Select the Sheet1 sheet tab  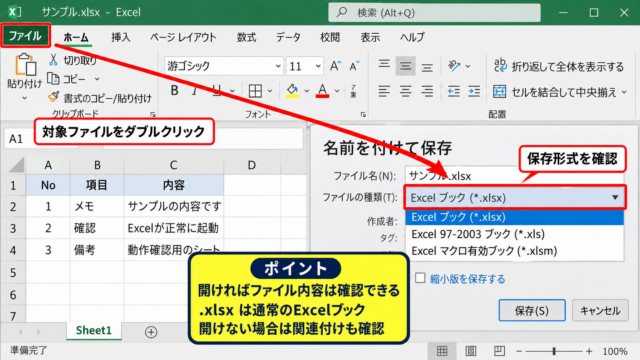tap(94, 330)
